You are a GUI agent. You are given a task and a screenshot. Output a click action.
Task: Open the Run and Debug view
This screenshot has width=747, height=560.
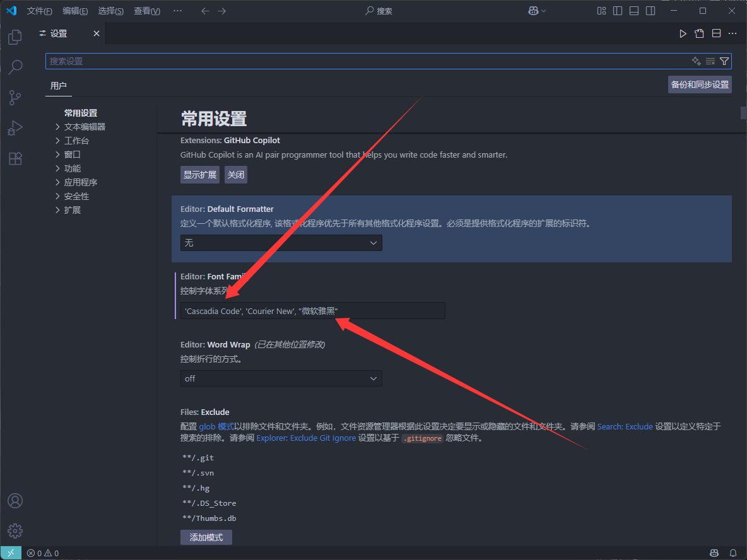pyautogui.click(x=15, y=128)
